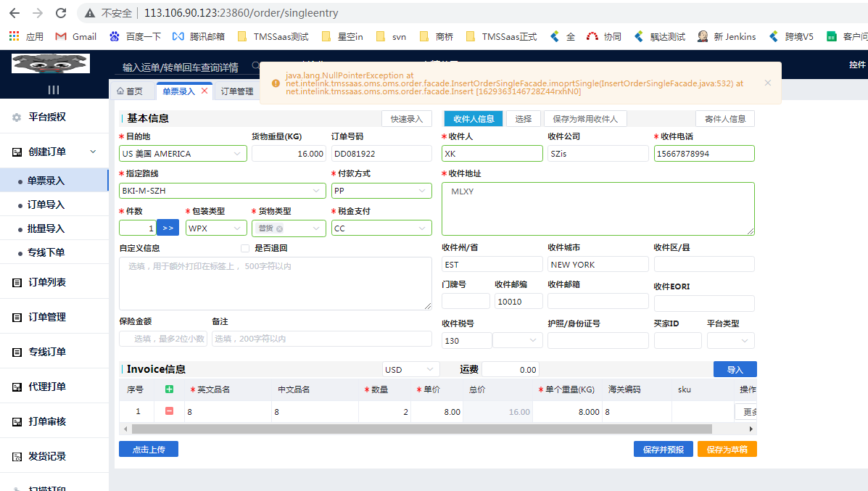Collapse the 创建订单 sidebar menu

(x=93, y=152)
